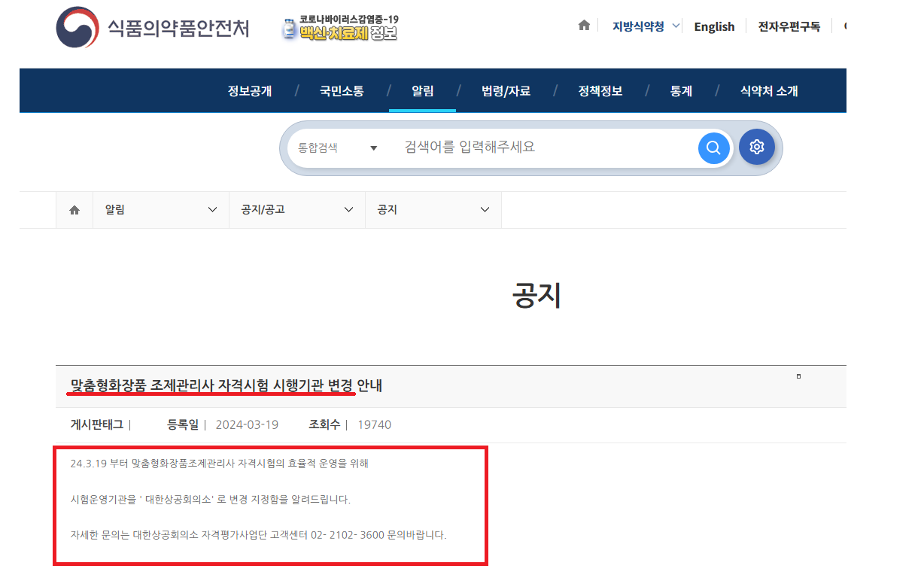Open the 법령/자료 menu
The width and height of the screenshot is (924, 584).
(x=506, y=91)
